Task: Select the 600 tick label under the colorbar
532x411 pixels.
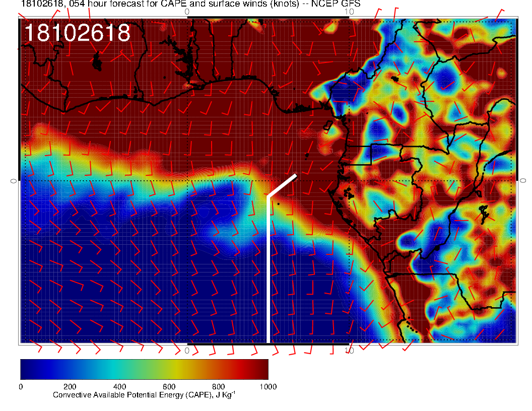Action: (169, 387)
